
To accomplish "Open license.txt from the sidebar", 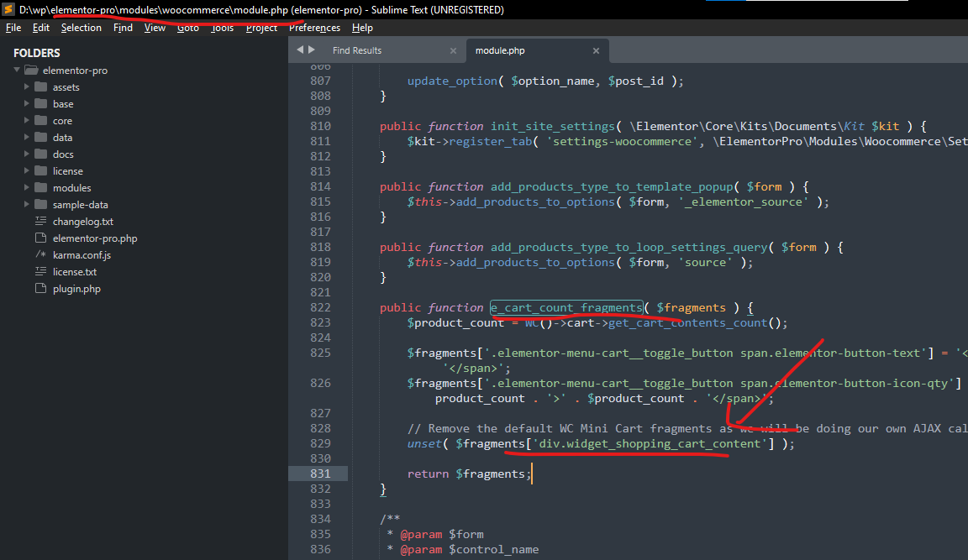I will (75, 271).
